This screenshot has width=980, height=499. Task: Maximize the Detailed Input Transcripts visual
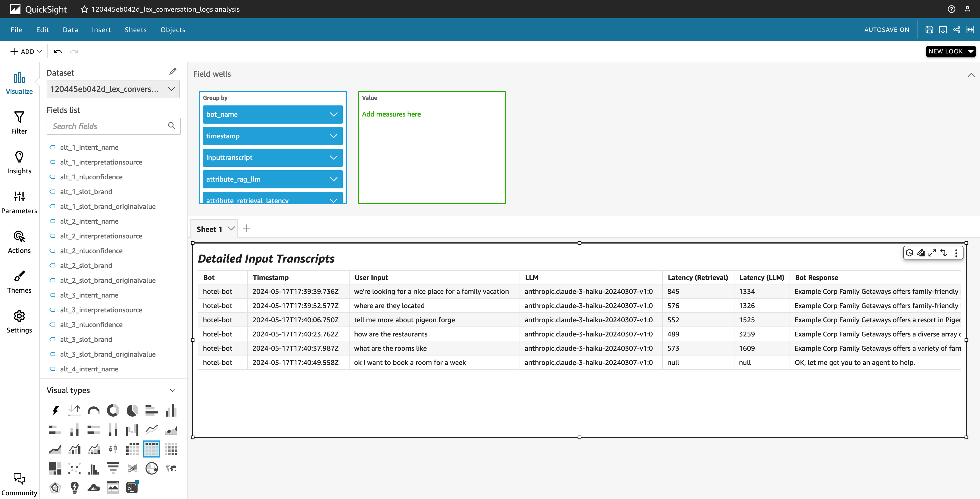932,253
